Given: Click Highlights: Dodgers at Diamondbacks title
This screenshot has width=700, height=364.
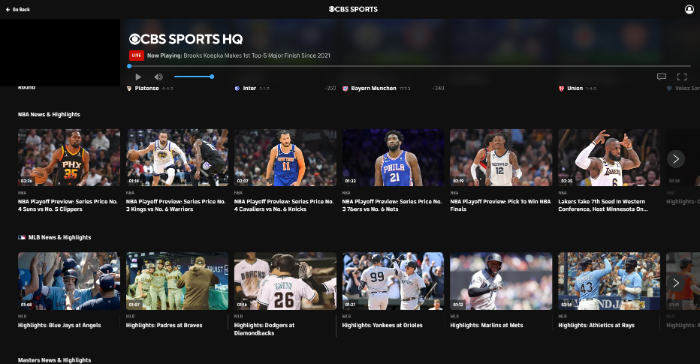Looking at the screenshot, I should tap(264, 329).
